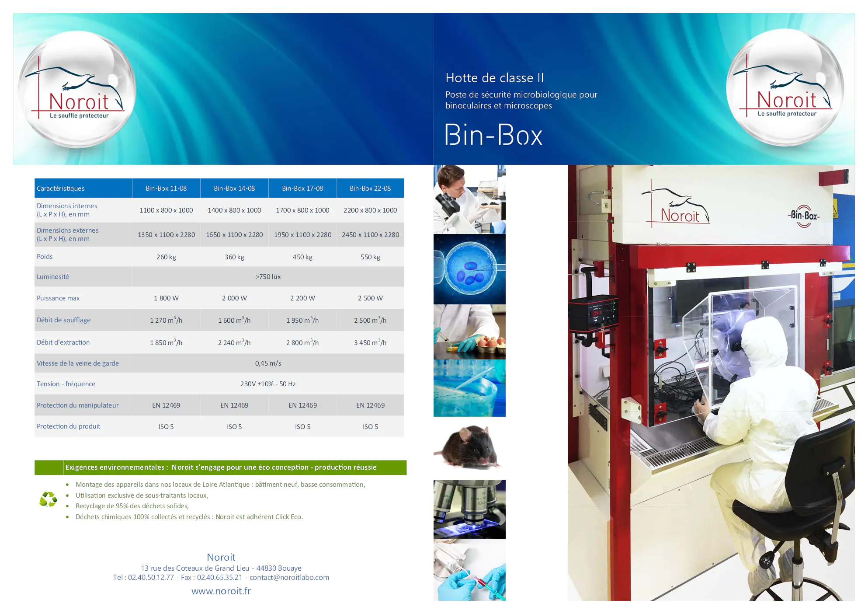Open the www.noroit.fr website link
The image size is (868, 614).
tap(221, 591)
